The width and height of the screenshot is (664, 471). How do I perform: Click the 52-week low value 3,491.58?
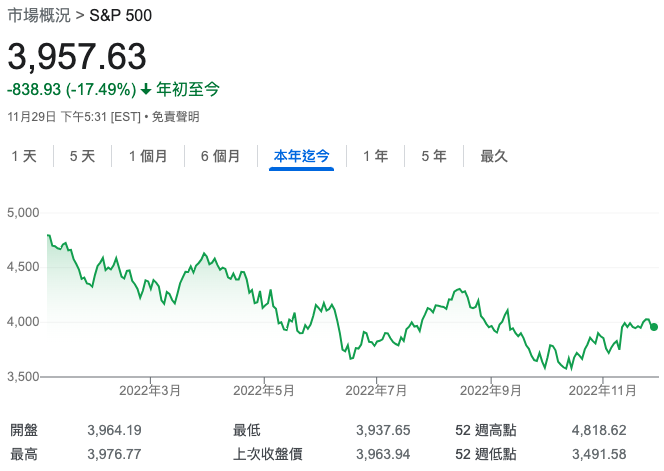coord(599,454)
